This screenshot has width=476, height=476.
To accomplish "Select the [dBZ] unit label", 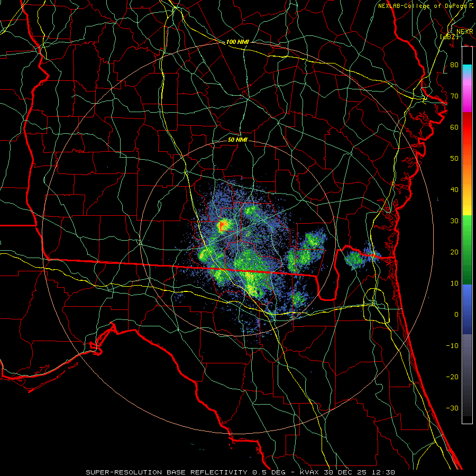I will 449,36.
